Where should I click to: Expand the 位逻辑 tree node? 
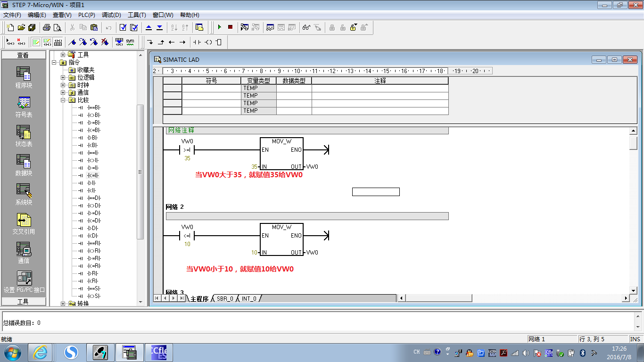63,77
